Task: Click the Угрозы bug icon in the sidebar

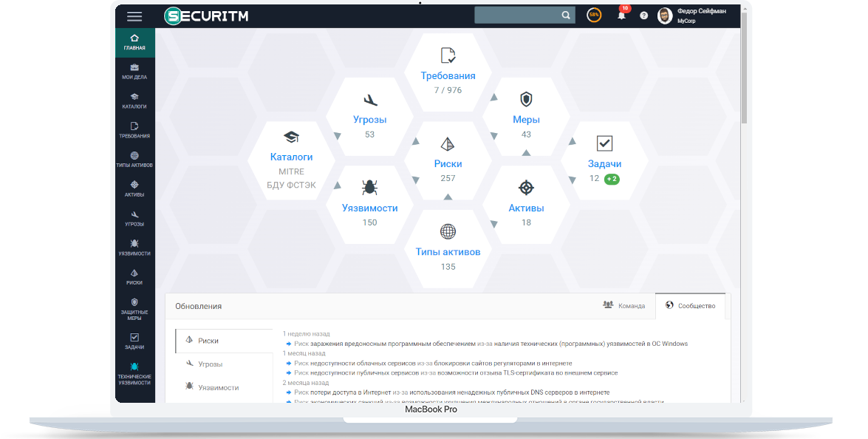Action: tap(134, 217)
